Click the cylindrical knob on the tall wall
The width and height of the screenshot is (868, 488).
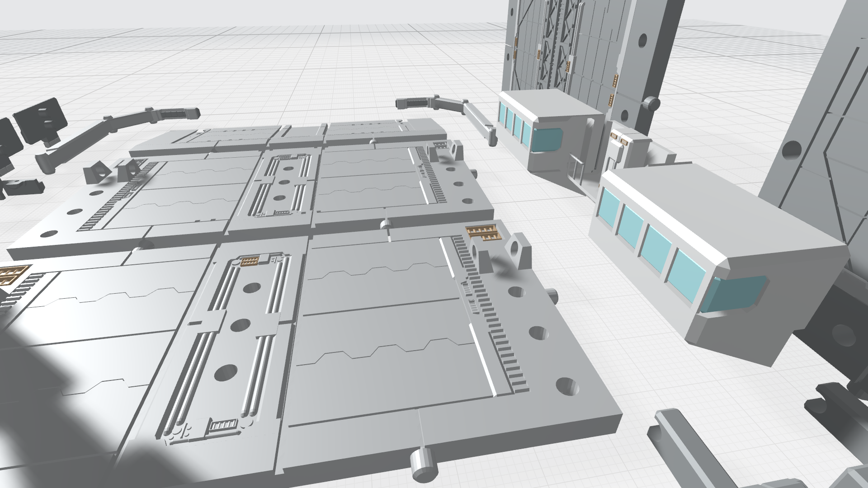[x=651, y=104]
